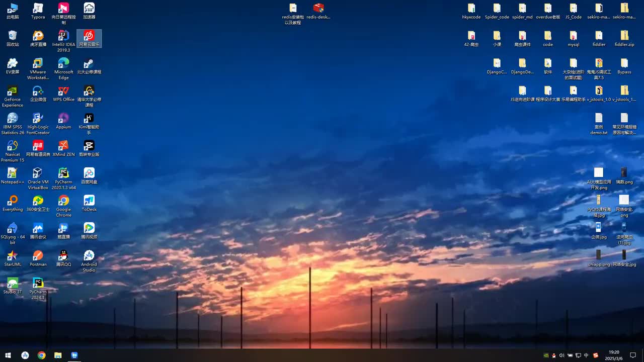The height and width of the screenshot is (362, 644).
Task: Select the Bypass folder
Action: [x=624, y=66]
